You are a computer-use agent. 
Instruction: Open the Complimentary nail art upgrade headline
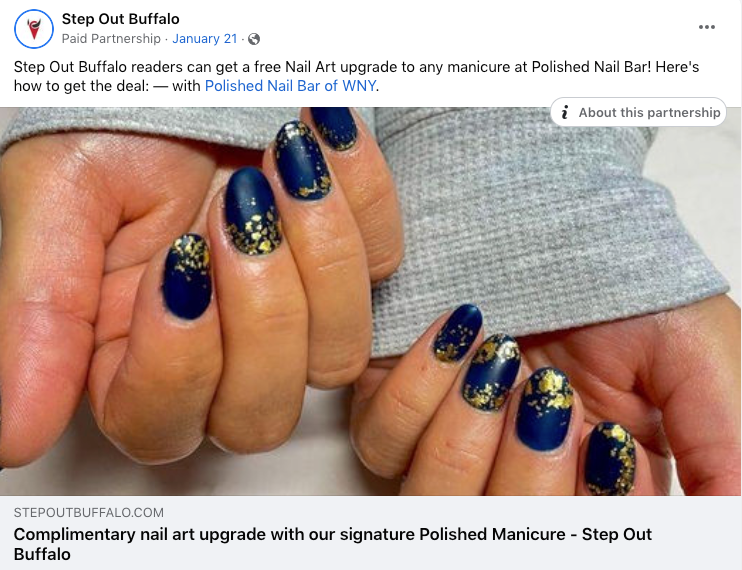click(333, 544)
